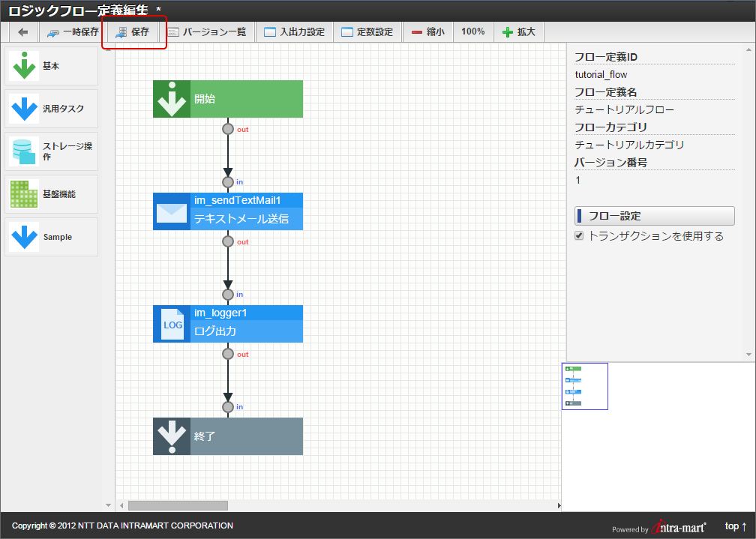Select the im_logger1 LOG icon
The width and height of the screenshot is (756, 539).
pyautogui.click(x=172, y=324)
